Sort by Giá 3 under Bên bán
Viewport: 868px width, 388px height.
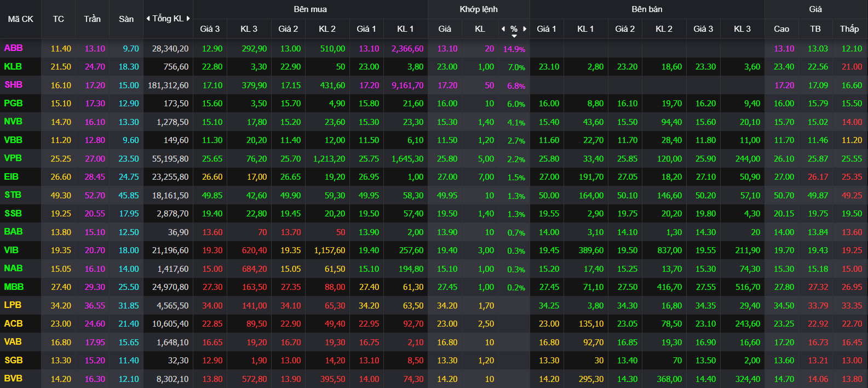(703, 28)
